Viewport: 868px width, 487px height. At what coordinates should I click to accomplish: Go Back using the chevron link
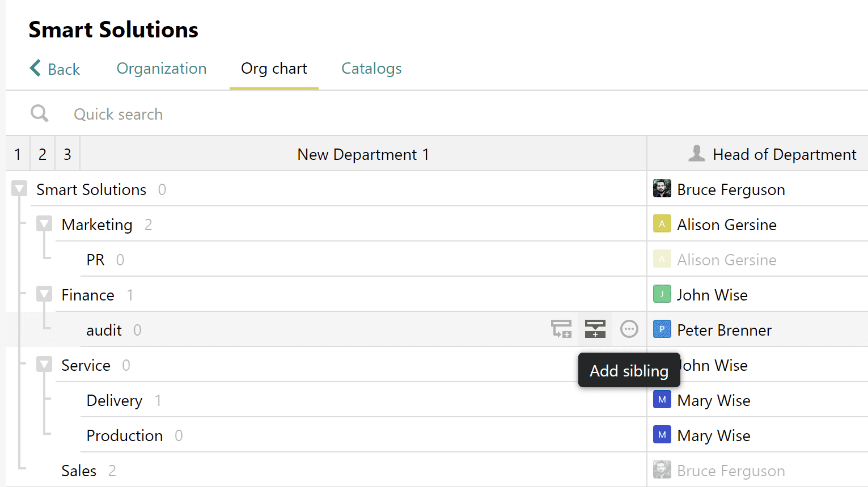(55, 69)
